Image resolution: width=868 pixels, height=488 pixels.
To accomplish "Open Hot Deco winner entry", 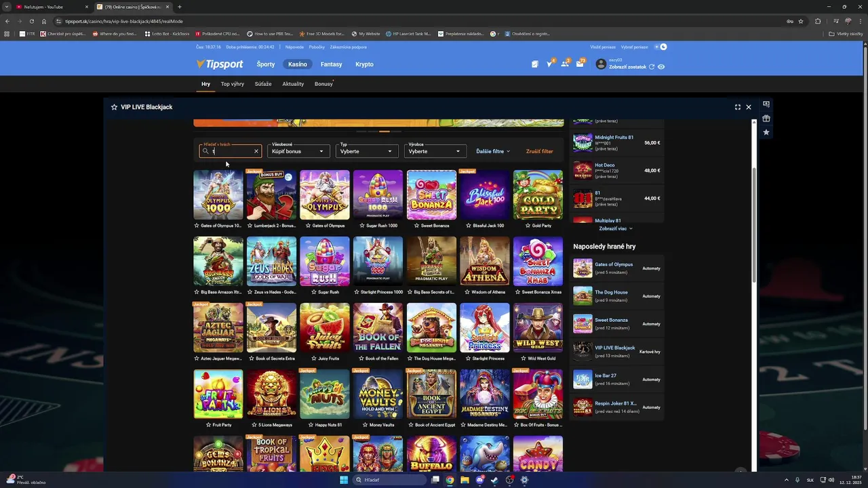I will [x=617, y=170].
